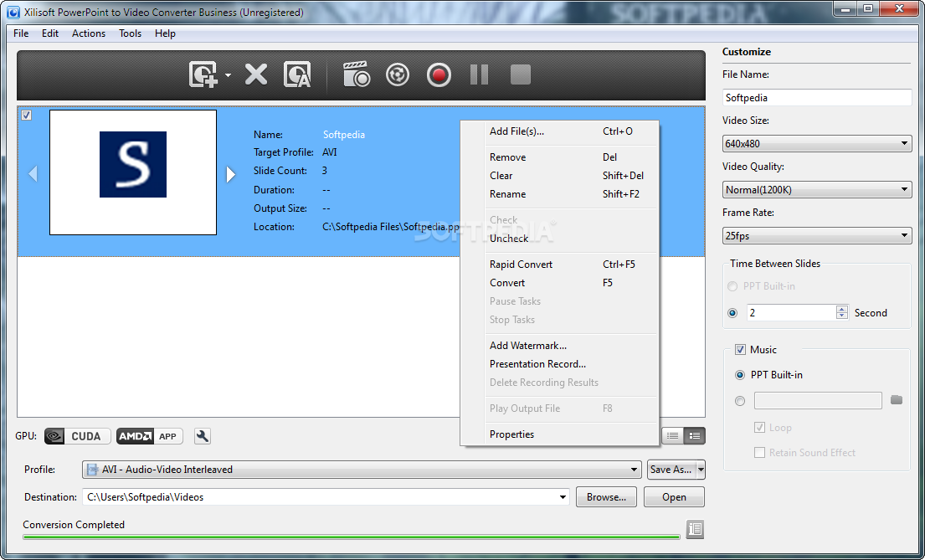
Task: Expand the Save As arrow
Action: tap(701, 469)
